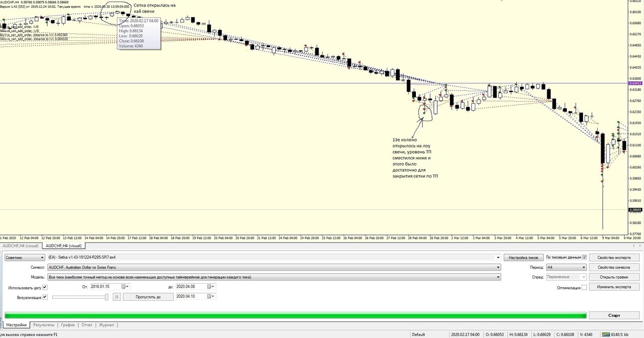Click the Изменить эксперта button
The height and width of the screenshot is (338, 644).
(x=614, y=287)
